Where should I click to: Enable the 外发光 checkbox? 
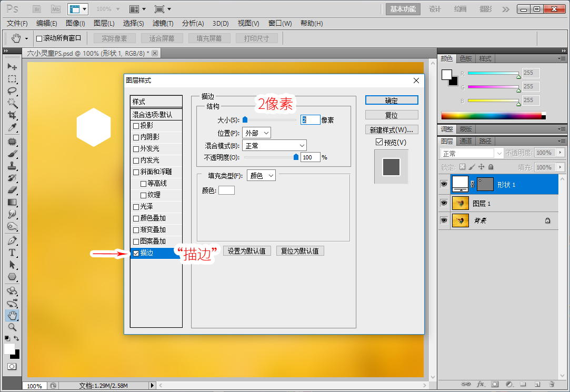[x=136, y=149]
